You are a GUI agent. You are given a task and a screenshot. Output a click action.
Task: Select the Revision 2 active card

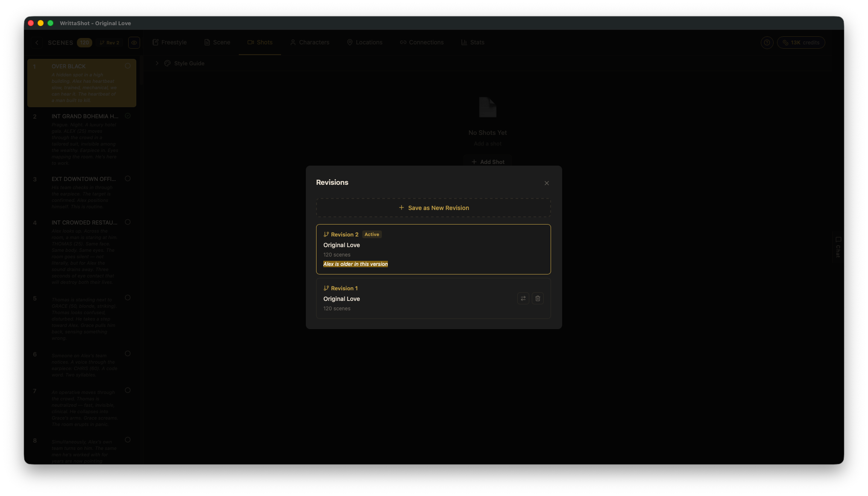click(433, 249)
